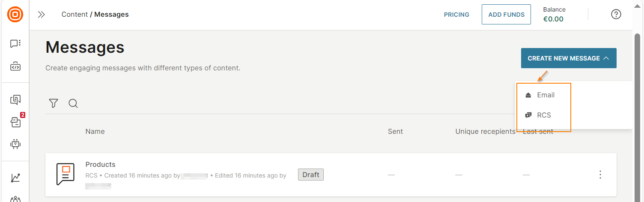Open the broadcast messages sidebar icon
Image resolution: width=644 pixels, height=202 pixels.
coord(15,100)
